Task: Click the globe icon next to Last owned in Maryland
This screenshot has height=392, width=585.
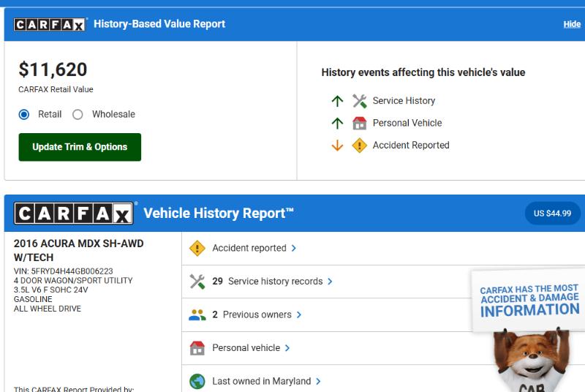Action: coord(197,381)
